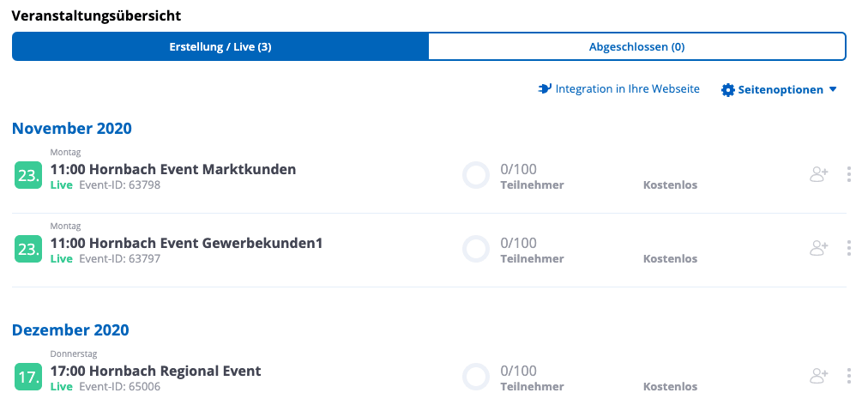The width and height of the screenshot is (868, 411).
Task: Open three-dot menu for Hornbach Event Marktkunden
Action: click(849, 175)
